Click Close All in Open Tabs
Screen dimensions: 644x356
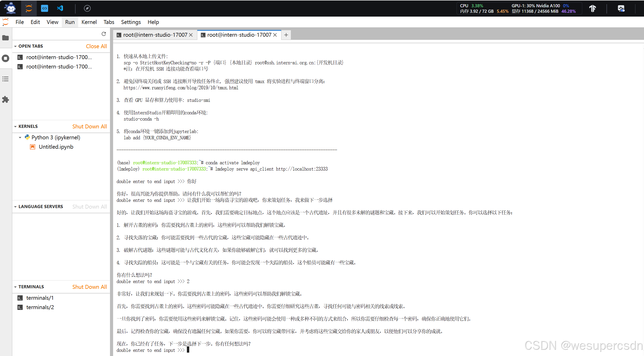coord(96,46)
